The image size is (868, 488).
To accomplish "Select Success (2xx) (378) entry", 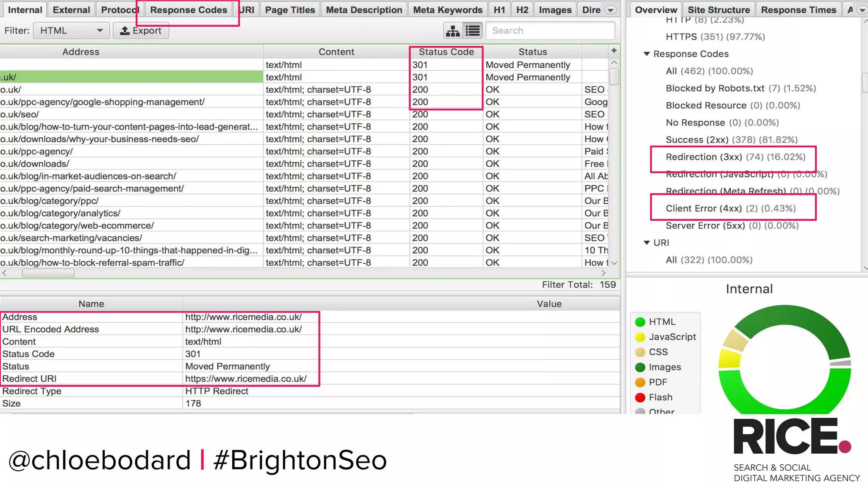I will 732,140.
